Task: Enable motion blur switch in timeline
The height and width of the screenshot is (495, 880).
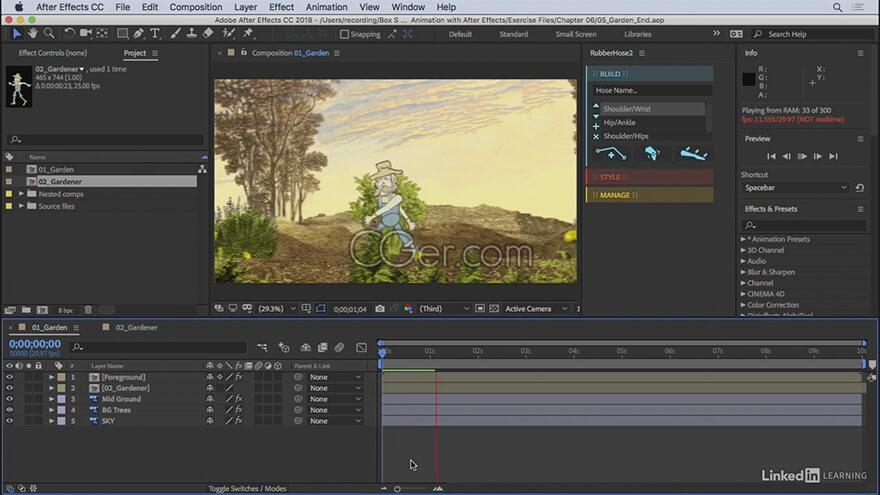Action: pyautogui.click(x=339, y=347)
